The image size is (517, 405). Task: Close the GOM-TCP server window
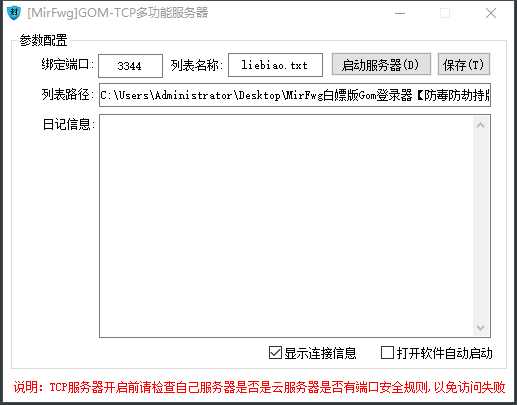[x=491, y=13]
